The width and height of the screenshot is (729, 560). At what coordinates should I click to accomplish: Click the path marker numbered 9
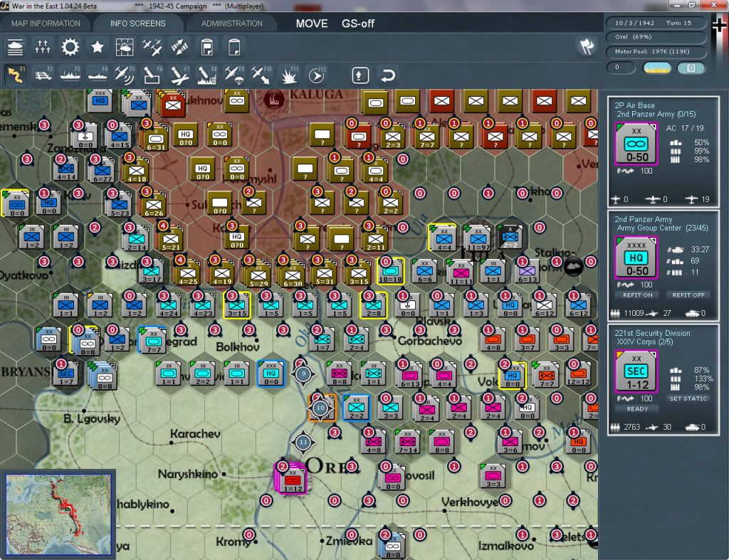303,374
